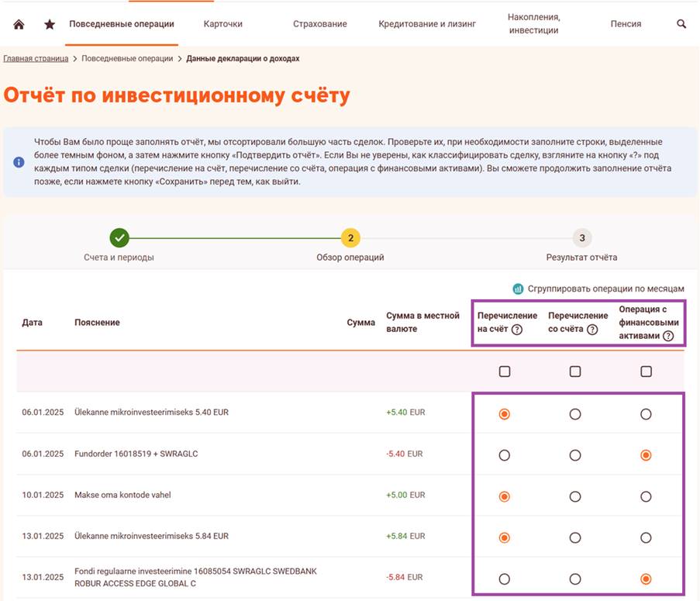Go to home page via house icon

point(19,24)
